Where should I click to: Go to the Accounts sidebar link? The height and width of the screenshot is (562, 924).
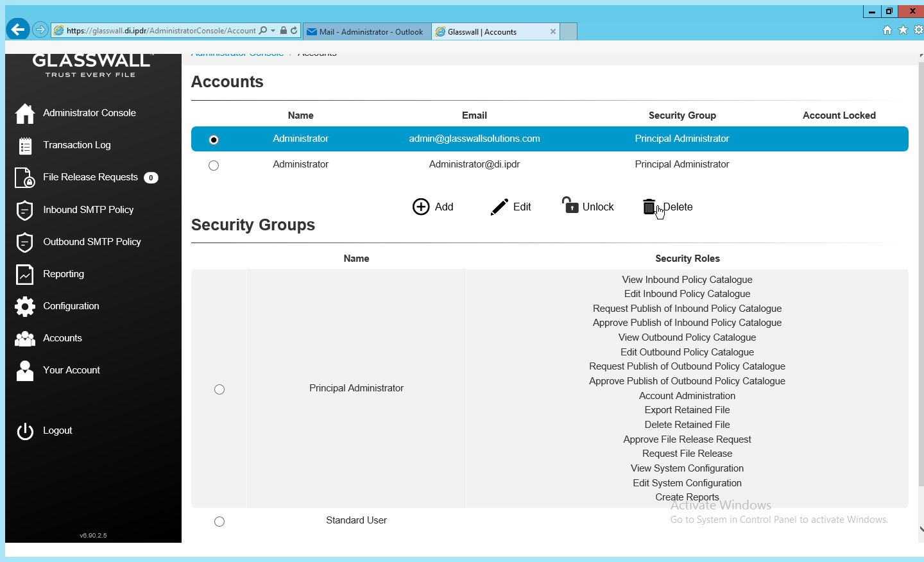click(62, 338)
